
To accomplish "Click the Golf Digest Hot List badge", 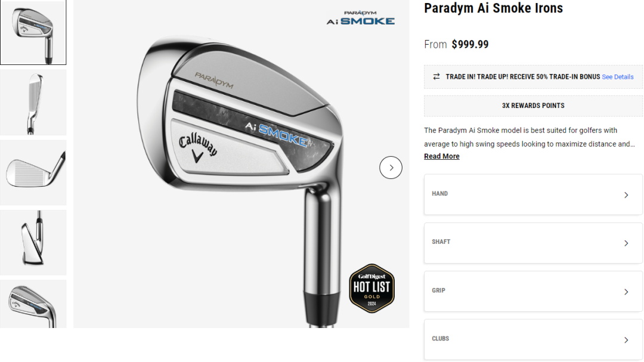I will click(371, 289).
